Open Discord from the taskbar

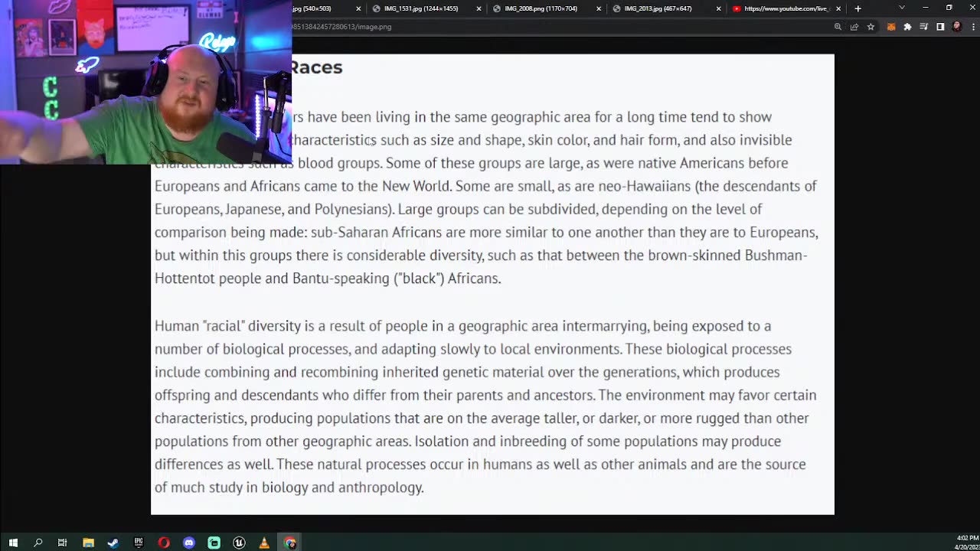coord(189,543)
